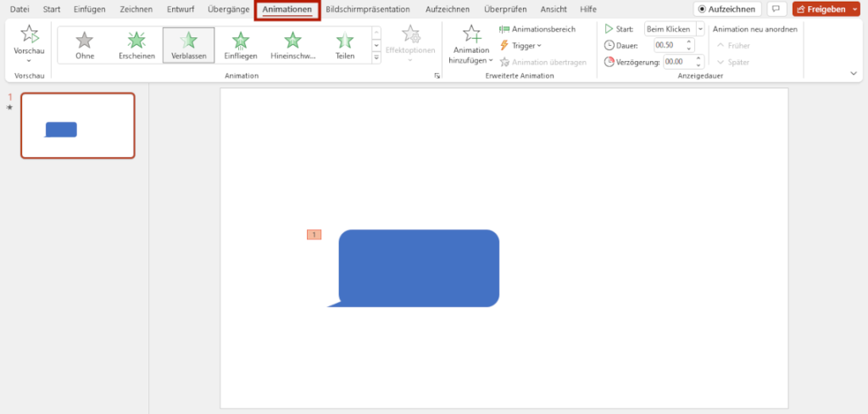The width and height of the screenshot is (868, 414).
Task: Decrease the Dauer duration stepper
Action: [x=689, y=48]
